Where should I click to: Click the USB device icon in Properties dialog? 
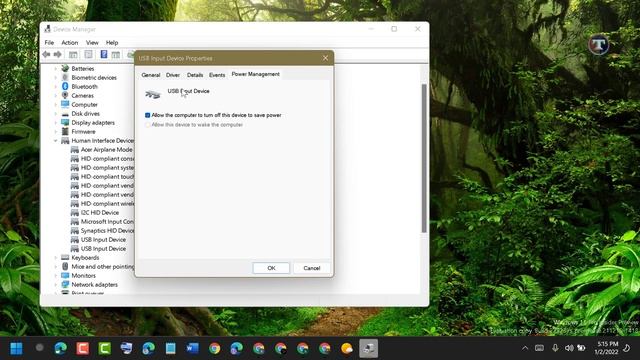pos(153,94)
